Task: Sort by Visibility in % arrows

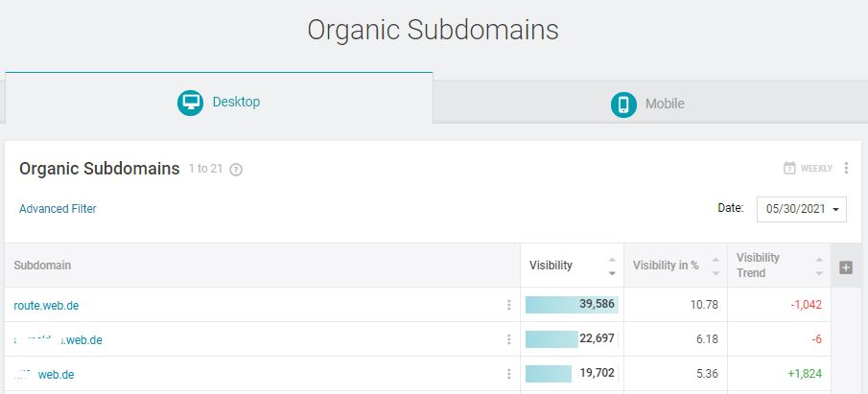Action: point(716,267)
